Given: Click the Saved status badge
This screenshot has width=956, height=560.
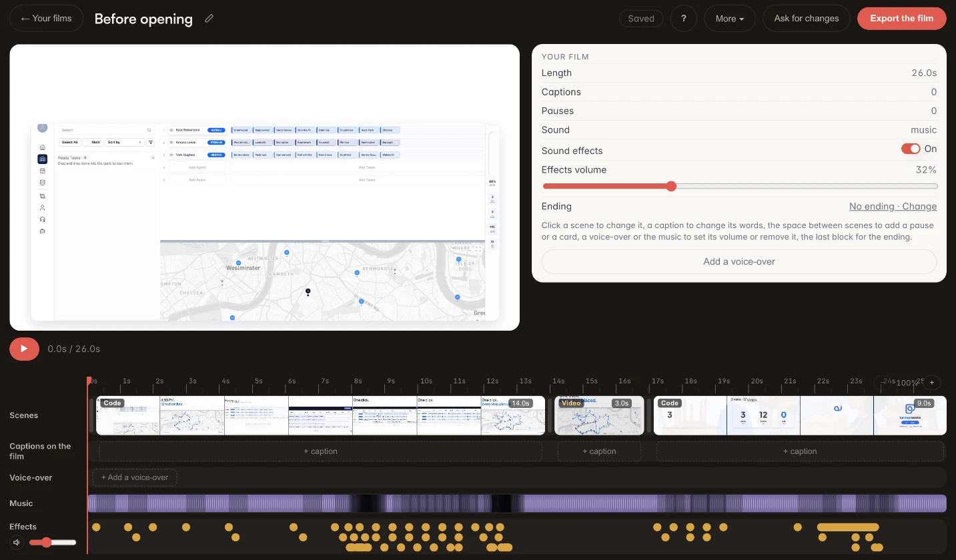Looking at the screenshot, I should point(641,19).
